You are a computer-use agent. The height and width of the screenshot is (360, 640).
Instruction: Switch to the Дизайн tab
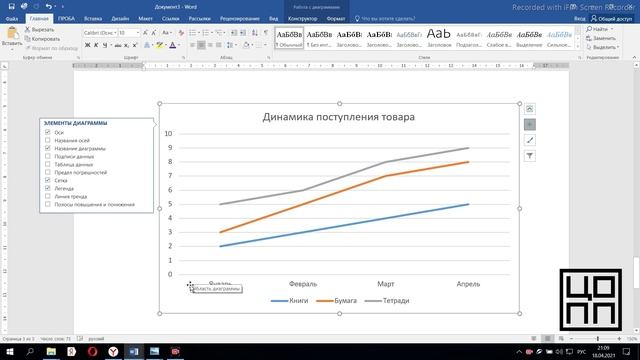tap(120, 18)
